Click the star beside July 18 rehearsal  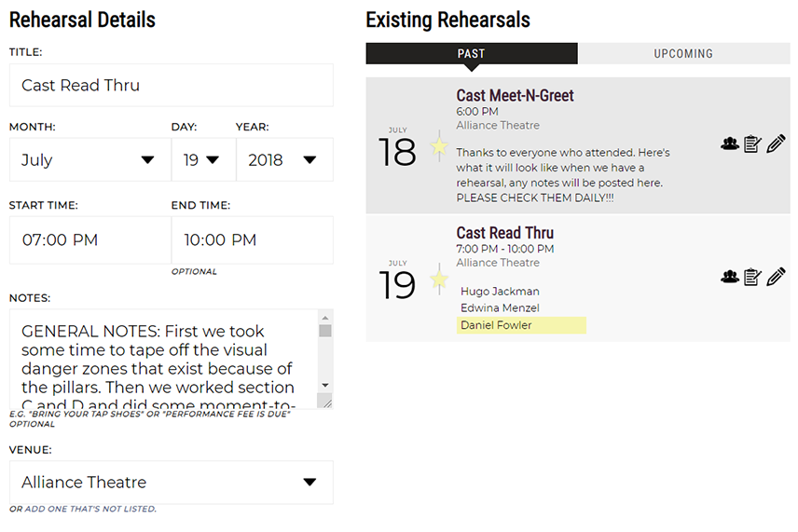click(439, 146)
